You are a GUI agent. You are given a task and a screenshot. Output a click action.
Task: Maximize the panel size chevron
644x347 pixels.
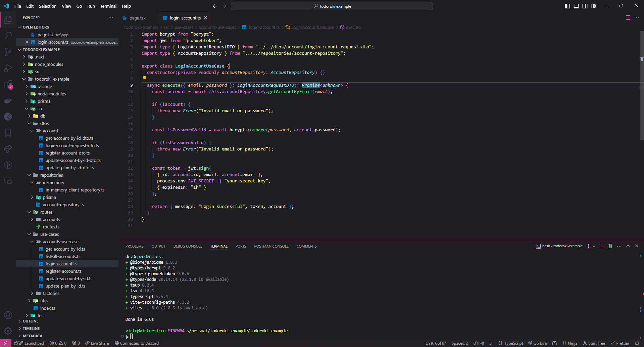coord(628,246)
